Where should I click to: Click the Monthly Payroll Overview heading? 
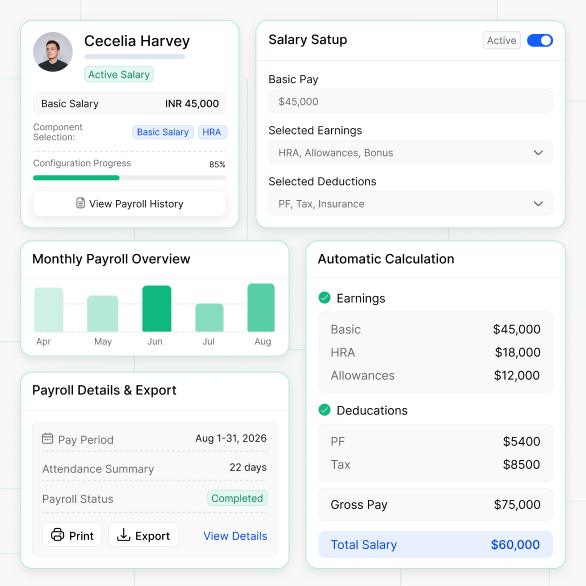click(111, 259)
